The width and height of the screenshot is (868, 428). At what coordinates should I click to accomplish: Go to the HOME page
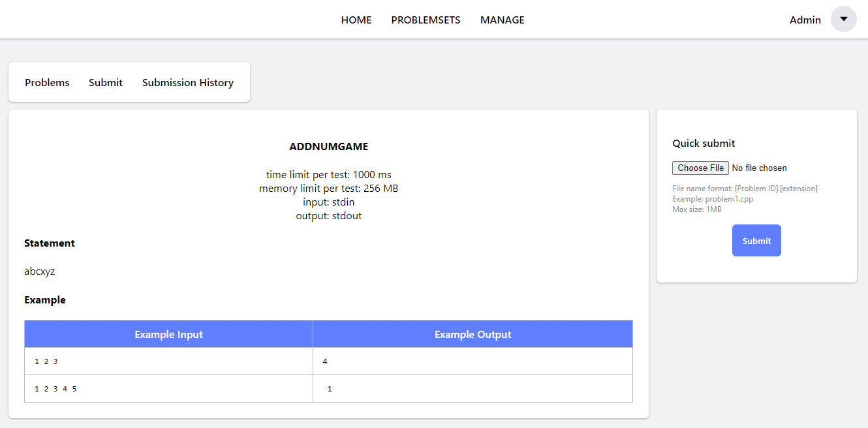(x=356, y=20)
